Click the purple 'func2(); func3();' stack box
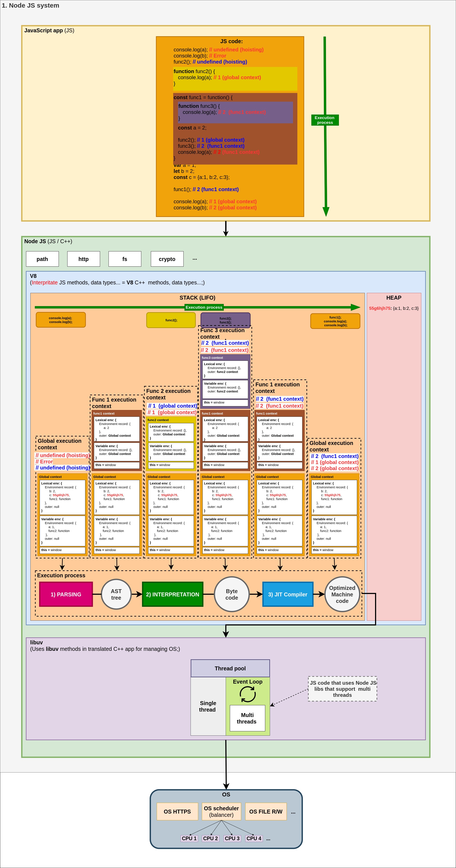This screenshot has width=456, height=868. (226, 320)
